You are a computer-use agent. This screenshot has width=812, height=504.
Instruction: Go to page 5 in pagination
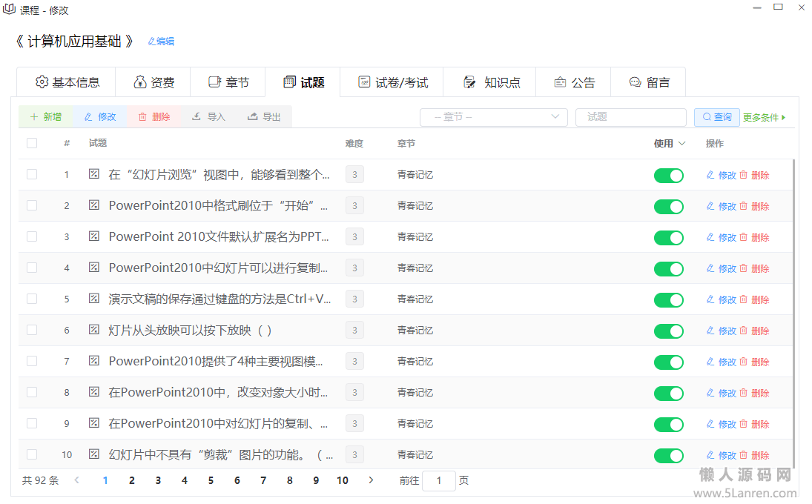[x=211, y=480]
